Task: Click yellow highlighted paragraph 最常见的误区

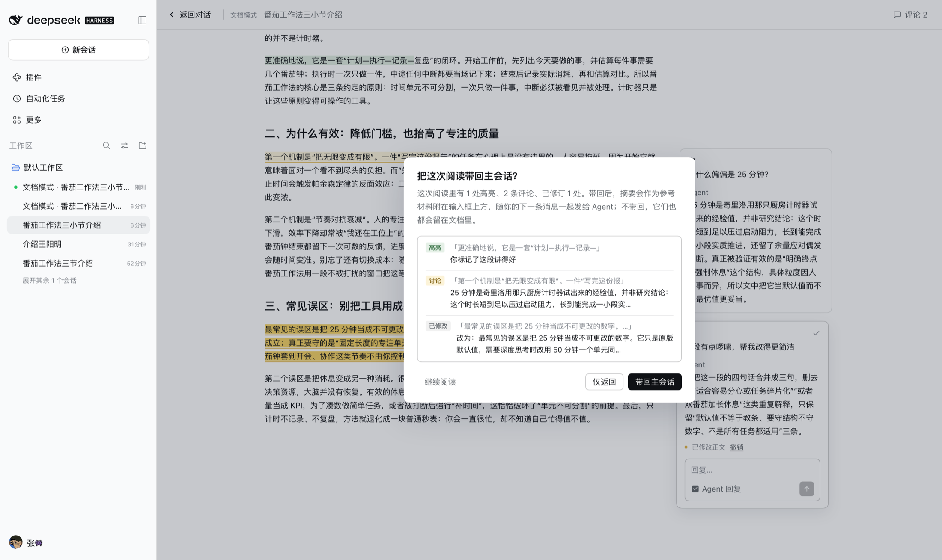Action: pos(334,343)
